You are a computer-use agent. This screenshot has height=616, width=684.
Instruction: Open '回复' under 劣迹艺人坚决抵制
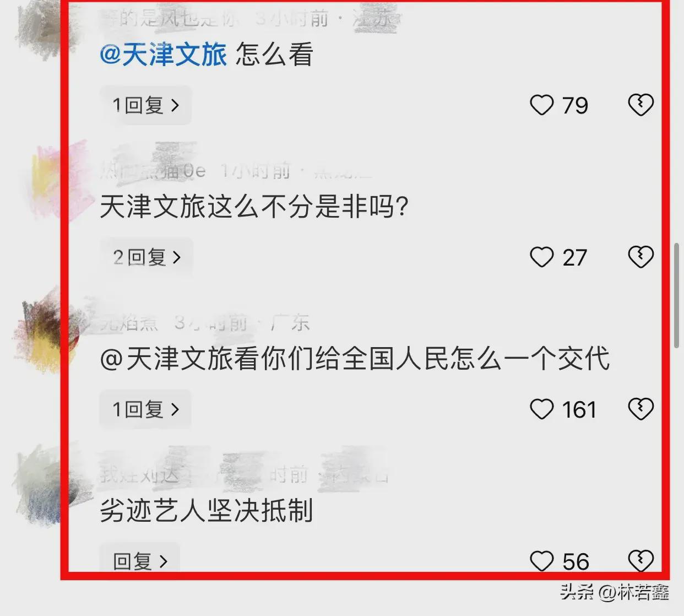pos(140,561)
